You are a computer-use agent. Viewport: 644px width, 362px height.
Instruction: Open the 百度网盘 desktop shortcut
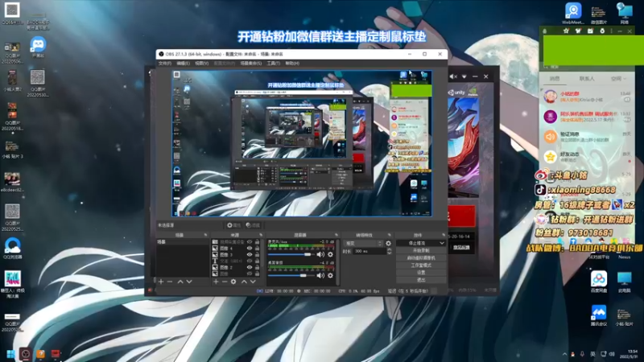[599, 282]
